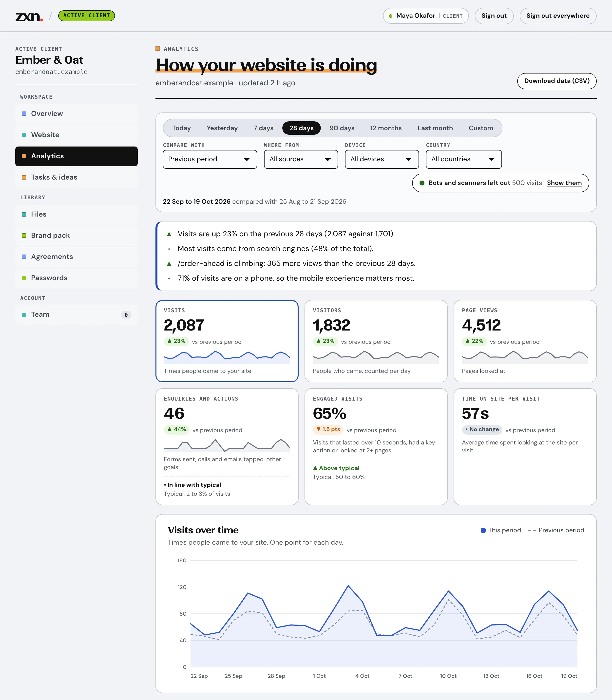Click the green icon beside Brand pack
The width and height of the screenshot is (612, 700).
[24, 236]
